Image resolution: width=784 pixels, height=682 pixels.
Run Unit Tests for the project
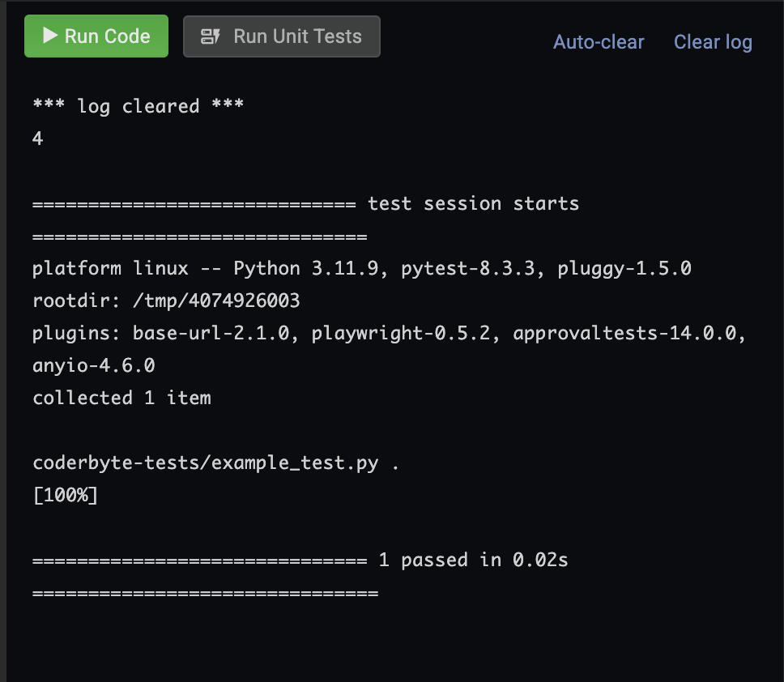click(281, 36)
